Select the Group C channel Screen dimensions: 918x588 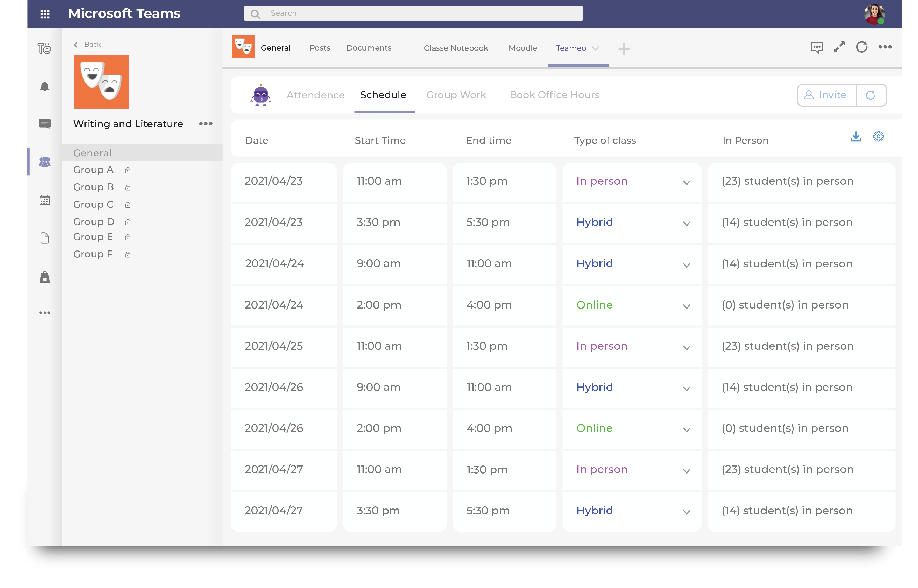[x=93, y=205]
